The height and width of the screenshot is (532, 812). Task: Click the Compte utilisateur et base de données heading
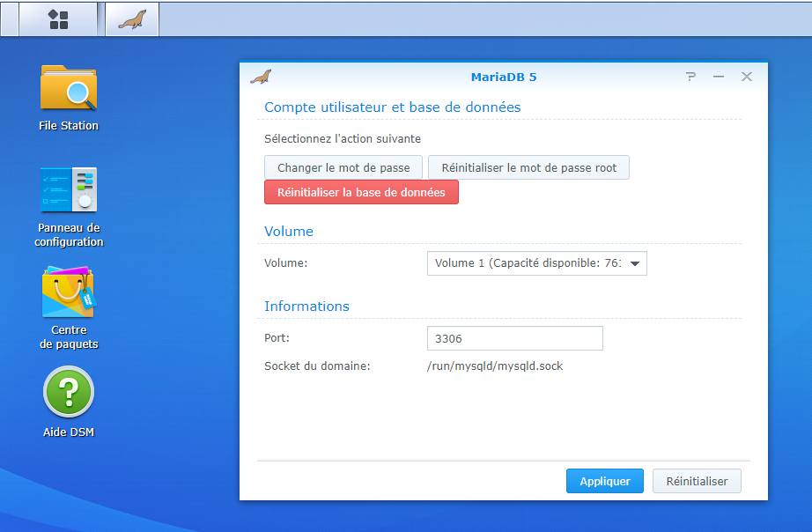393,107
